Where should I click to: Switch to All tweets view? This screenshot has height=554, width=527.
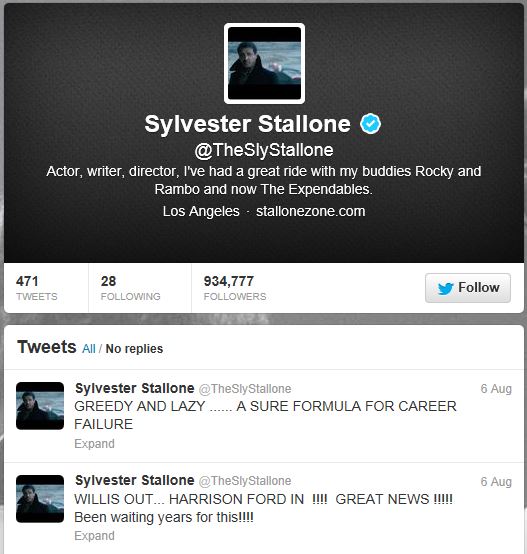[x=89, y=349]
